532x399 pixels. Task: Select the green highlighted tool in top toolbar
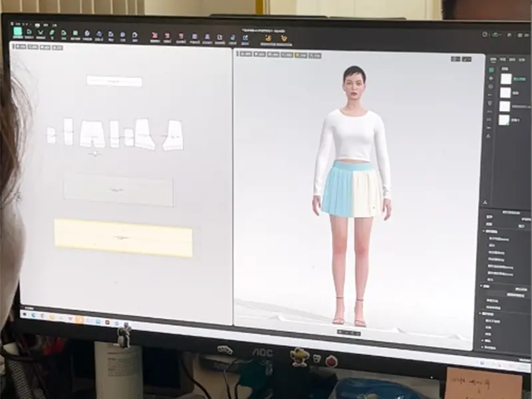click(18, 32)
